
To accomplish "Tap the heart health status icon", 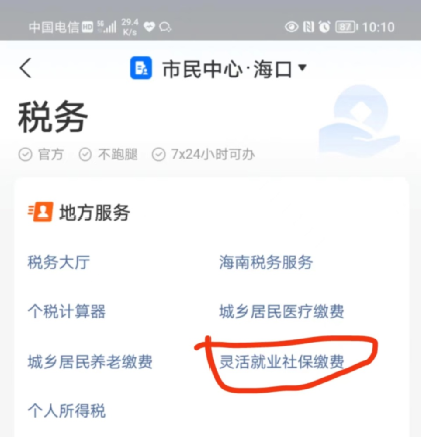I will point(149,27).
